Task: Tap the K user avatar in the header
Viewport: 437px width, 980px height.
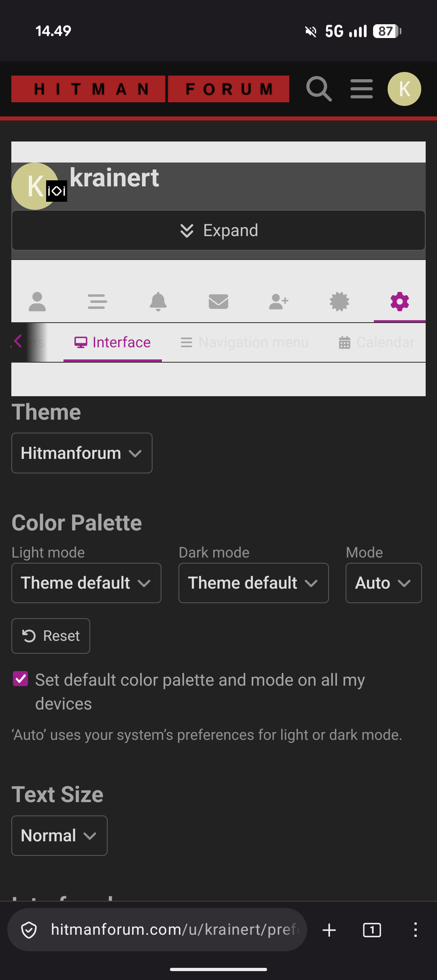Action: [404, 89]
